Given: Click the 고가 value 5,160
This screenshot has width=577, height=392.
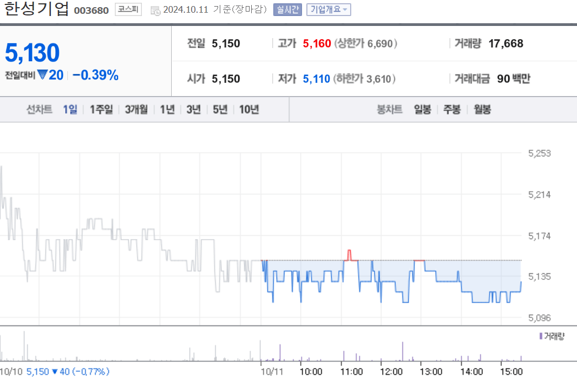Looking at the screenshot, I should click(x=317, y=44).
